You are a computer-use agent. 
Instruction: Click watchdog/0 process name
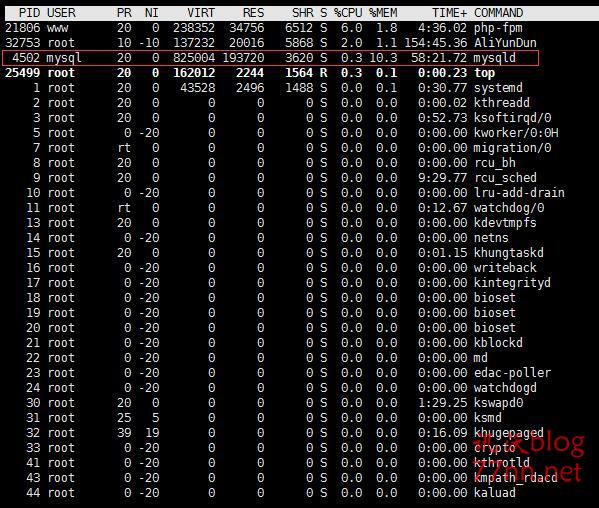(x=509, y=208)
